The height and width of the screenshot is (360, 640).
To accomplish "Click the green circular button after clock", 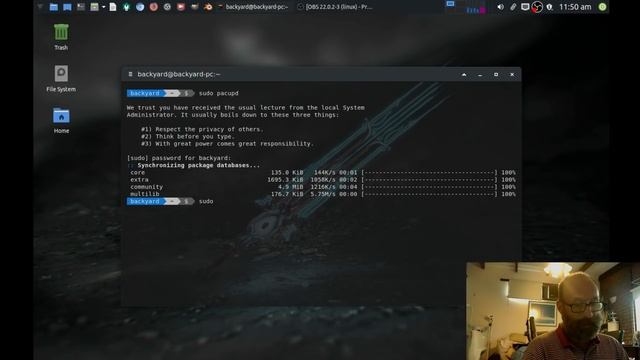I will coord(602,7).
